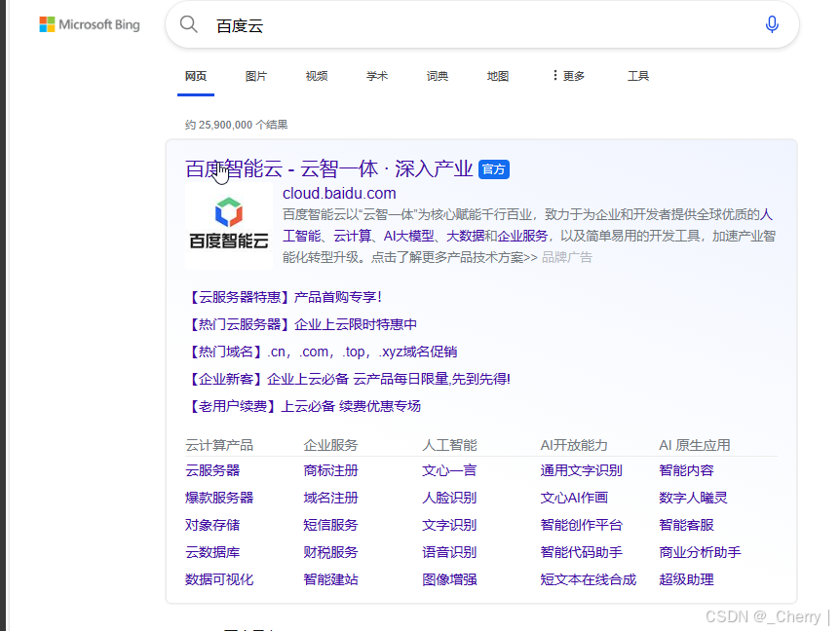840x631 pixels.
Task: Click the 智能建站 link
Action: (331, 579)
